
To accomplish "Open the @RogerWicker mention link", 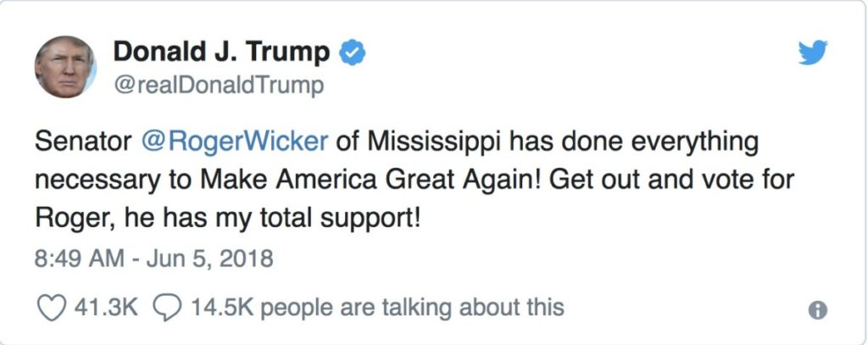I will pos(235,142).
